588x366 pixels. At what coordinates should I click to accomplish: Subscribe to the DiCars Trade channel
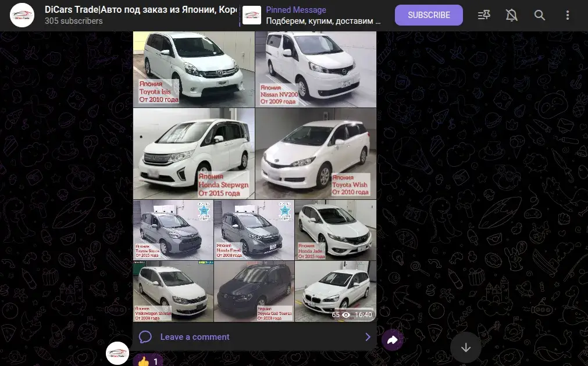[x=429, y=15]
